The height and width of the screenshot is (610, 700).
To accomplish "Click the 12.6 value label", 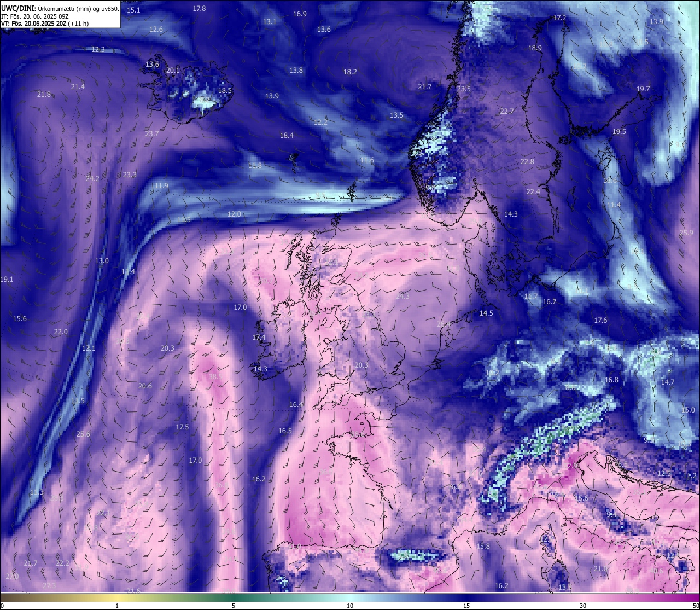I will click(156, 29).
